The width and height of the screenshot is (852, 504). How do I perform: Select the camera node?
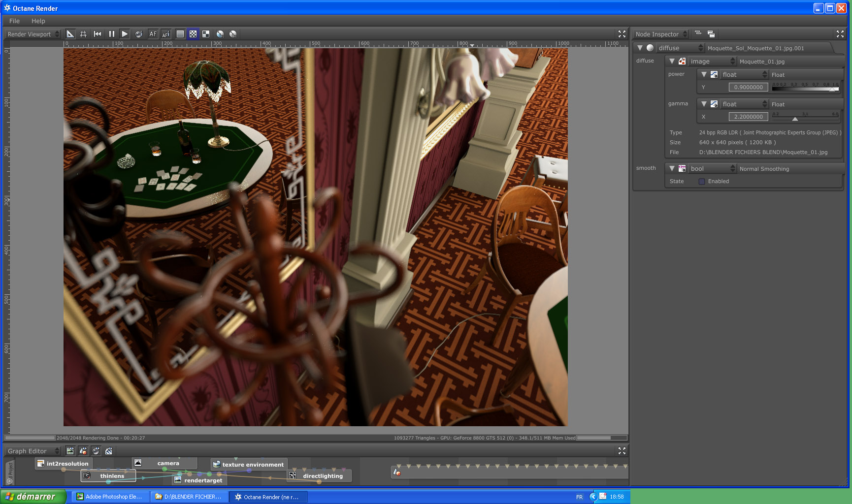pos(164,463)
